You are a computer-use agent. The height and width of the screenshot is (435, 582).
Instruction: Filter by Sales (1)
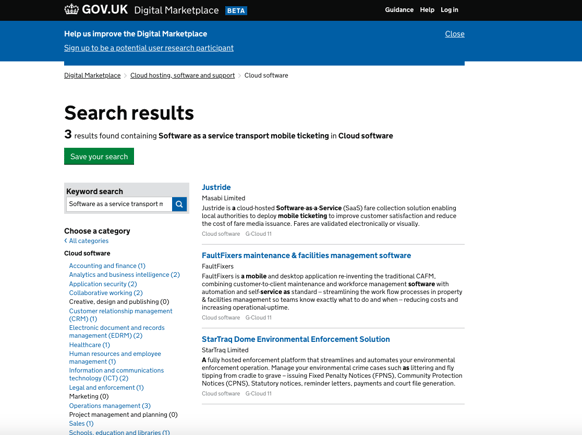[x=81, y=423]
